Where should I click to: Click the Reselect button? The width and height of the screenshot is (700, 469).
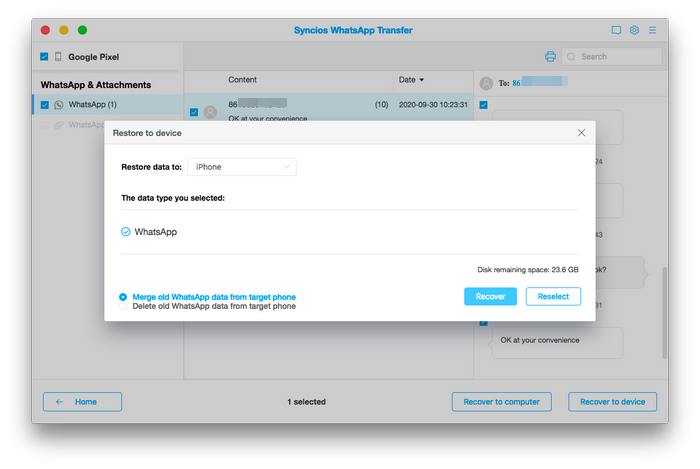coord(553,296)
